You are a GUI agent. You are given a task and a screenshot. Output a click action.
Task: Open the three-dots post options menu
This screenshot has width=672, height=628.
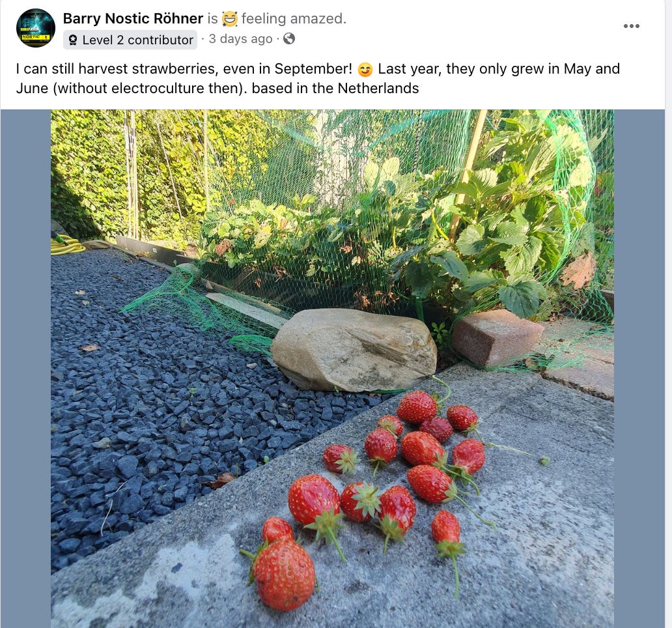click(631, 26)
